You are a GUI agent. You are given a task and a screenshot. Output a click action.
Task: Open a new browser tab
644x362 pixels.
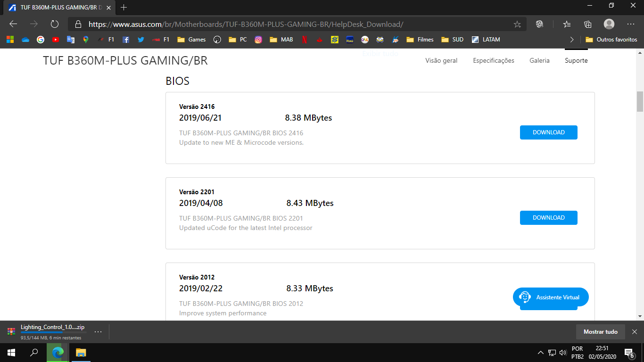(x=124, y=8)
